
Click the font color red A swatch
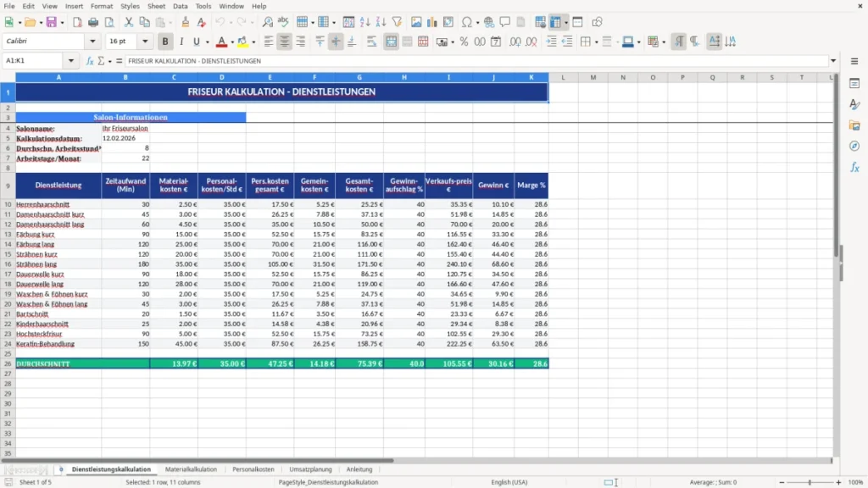tap(221, 42)
